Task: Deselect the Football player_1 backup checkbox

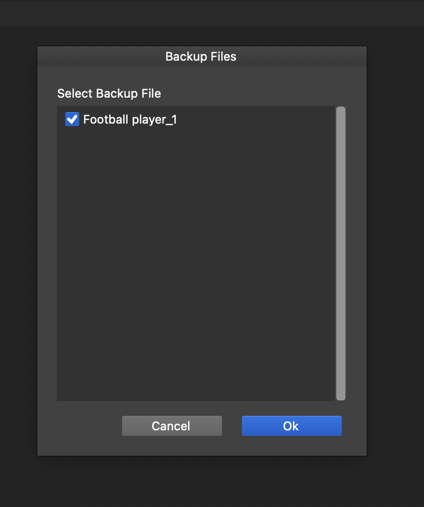Action: click(x=72, y=119)
